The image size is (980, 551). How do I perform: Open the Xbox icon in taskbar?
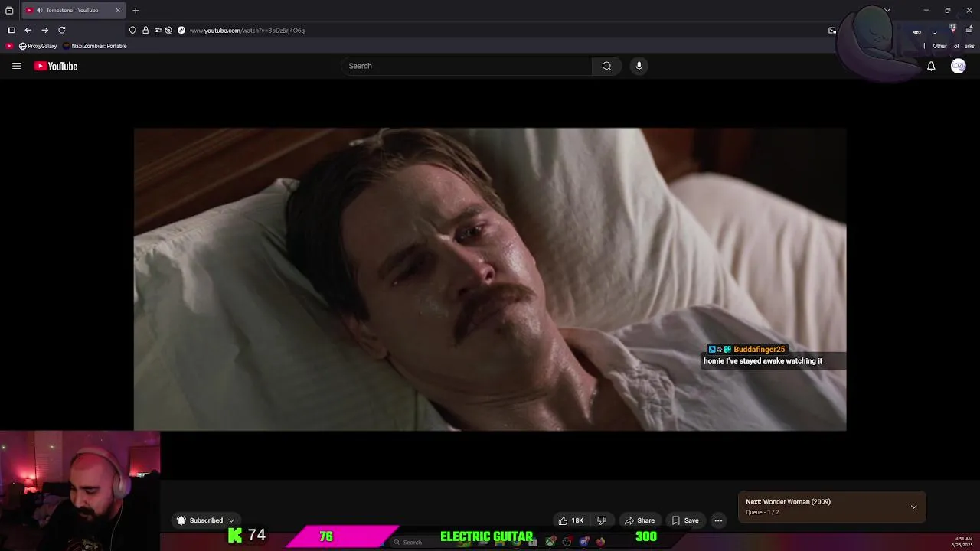point(550,542)
